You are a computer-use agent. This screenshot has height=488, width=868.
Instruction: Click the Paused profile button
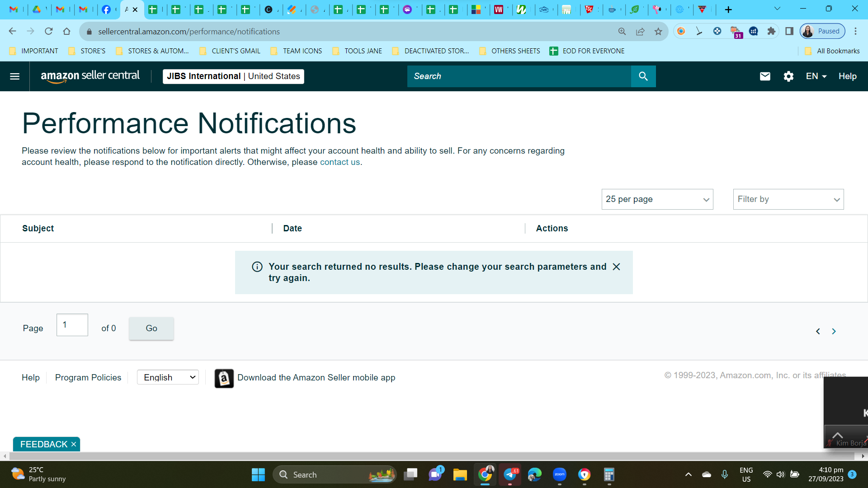[x=823, y=31]
